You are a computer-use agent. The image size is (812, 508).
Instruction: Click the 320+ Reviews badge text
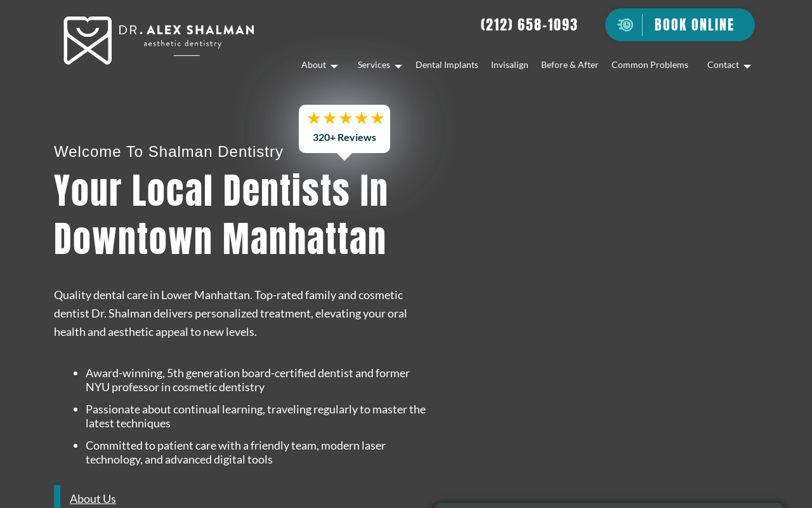pyautogui.click(x=344, y=137)
